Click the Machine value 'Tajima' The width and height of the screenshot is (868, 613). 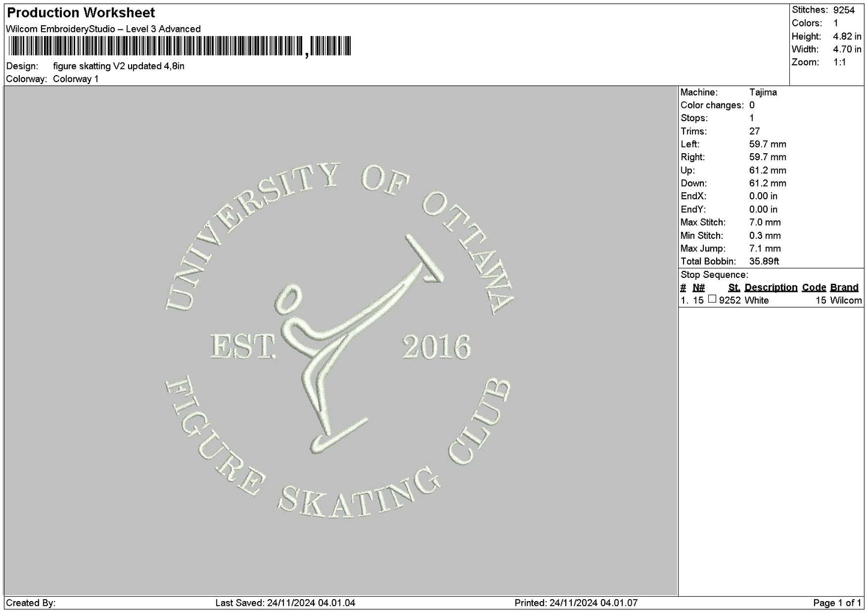tap(763, 92)
